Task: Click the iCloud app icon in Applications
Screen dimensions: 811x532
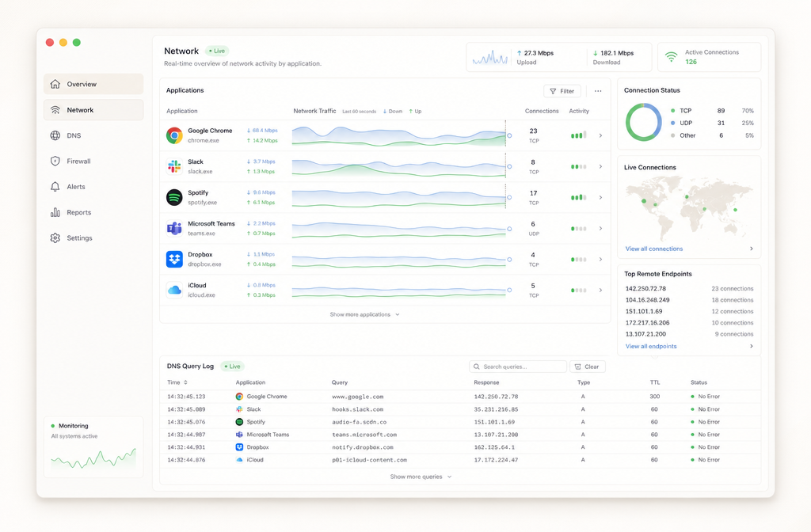Action: 174,290
